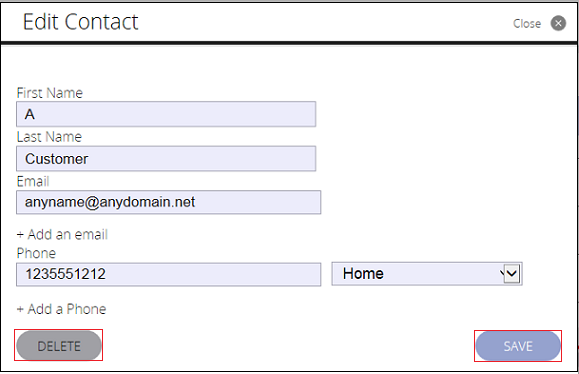Click the '+ Add a Phone' link
Screen dimensions: 579x374
click(61, 309)
